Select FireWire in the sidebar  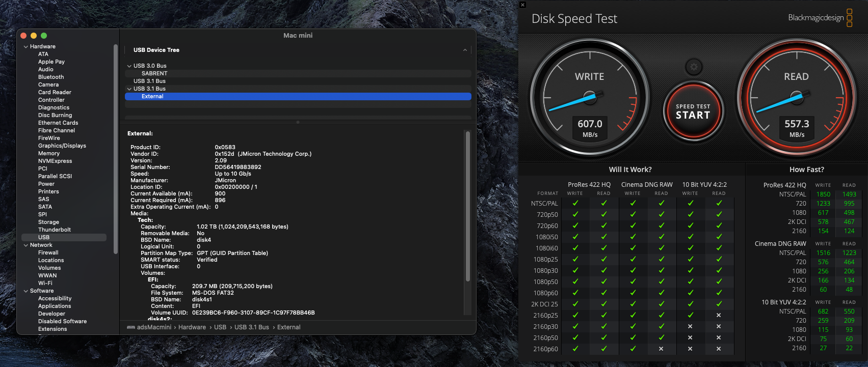[49, 138]
